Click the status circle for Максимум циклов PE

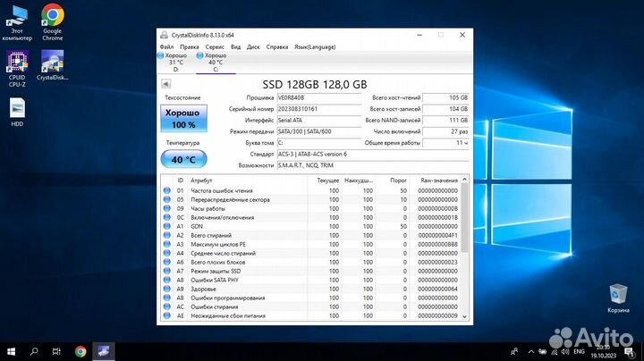166,244
